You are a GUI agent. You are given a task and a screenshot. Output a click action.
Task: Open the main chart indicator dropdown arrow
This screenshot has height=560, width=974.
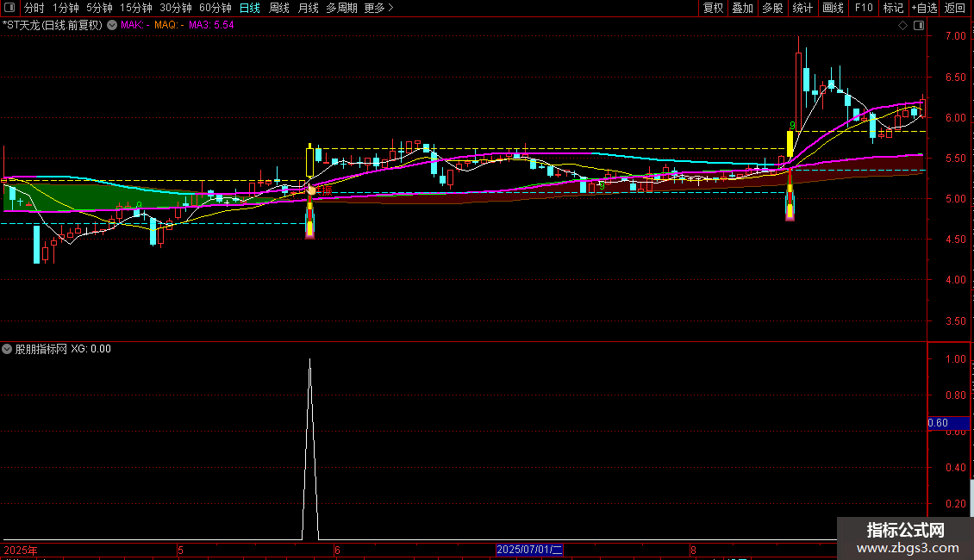(112, 26)
